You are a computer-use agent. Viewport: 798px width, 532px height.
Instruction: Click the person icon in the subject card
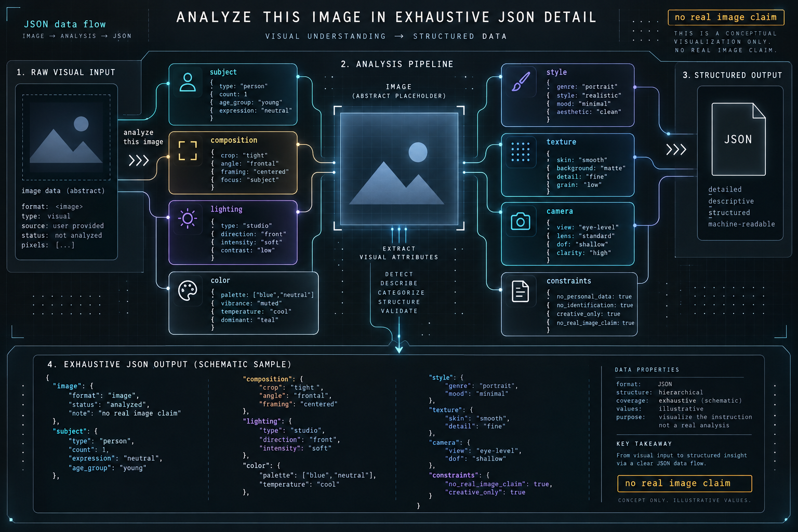click(188, 82)
